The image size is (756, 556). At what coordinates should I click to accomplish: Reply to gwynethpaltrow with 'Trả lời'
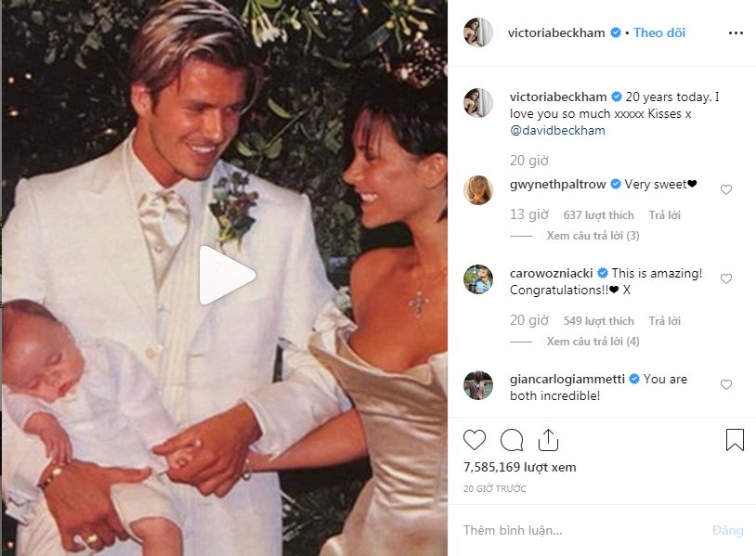coord(664,215)
